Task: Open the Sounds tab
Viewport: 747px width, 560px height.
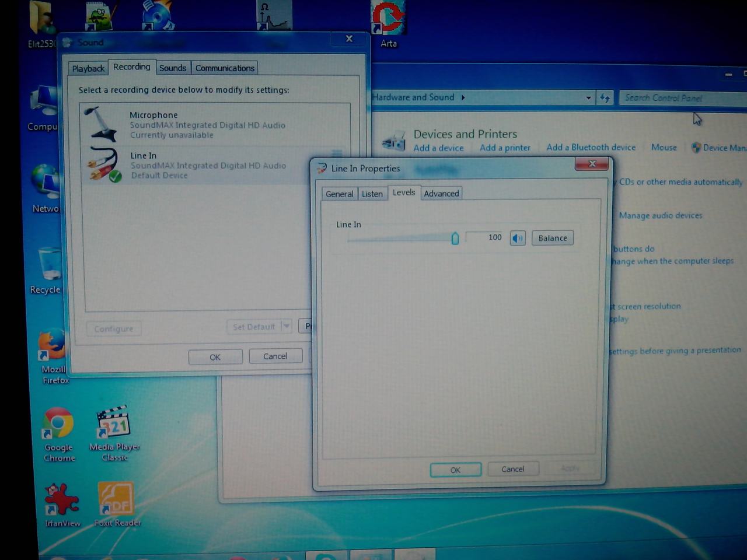Action: pos(173,68)
